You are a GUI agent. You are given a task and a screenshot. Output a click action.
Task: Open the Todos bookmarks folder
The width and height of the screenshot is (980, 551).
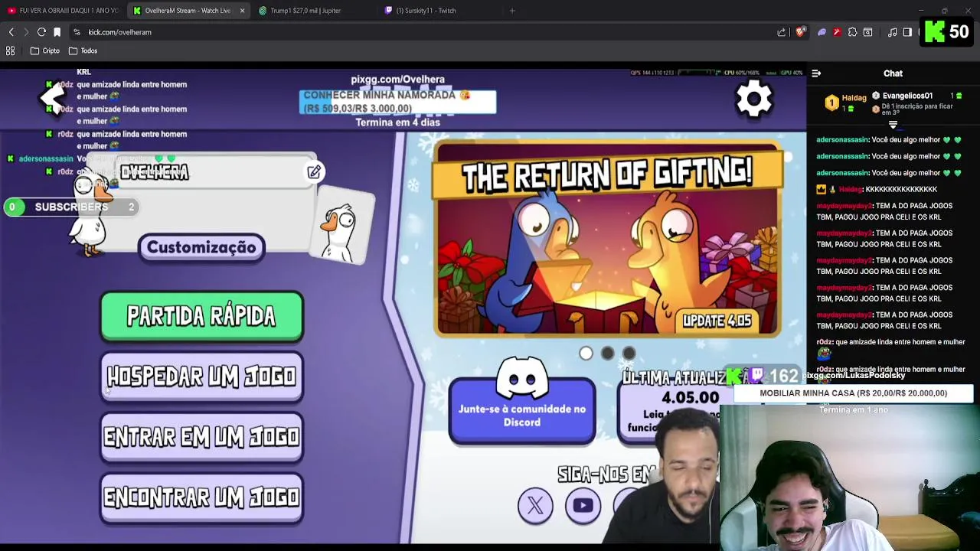(x=83, y=51)
